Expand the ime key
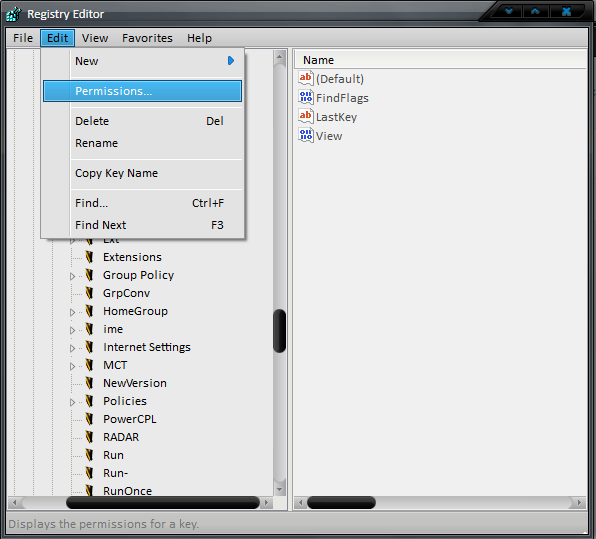 [x=72, y=330]
